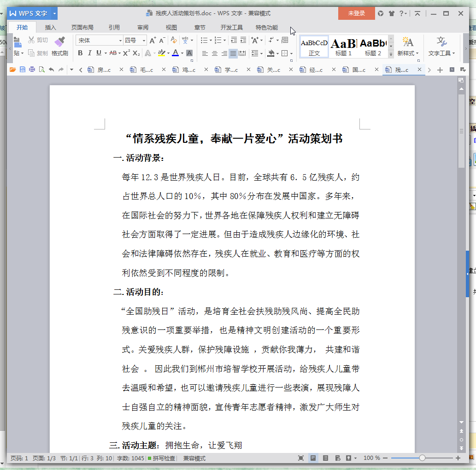Open a file with the orange folder icon
This screenshot has width=476, height=470.
tap(13, 70)
